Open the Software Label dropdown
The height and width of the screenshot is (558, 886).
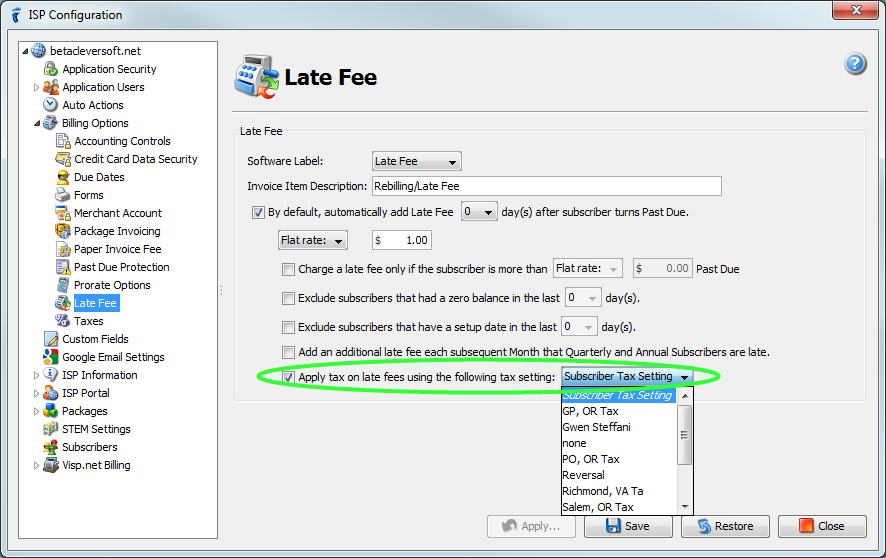[x=416, y=162]
